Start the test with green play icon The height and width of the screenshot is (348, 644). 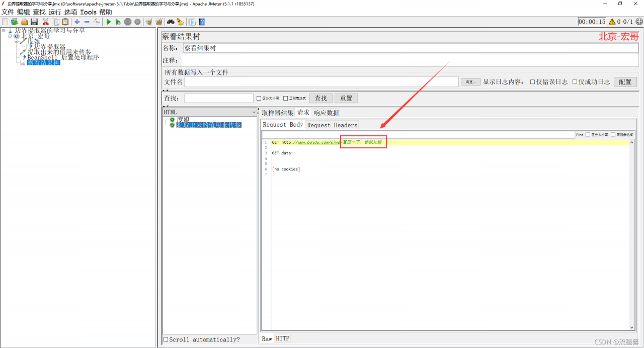[x=108, y=22]
